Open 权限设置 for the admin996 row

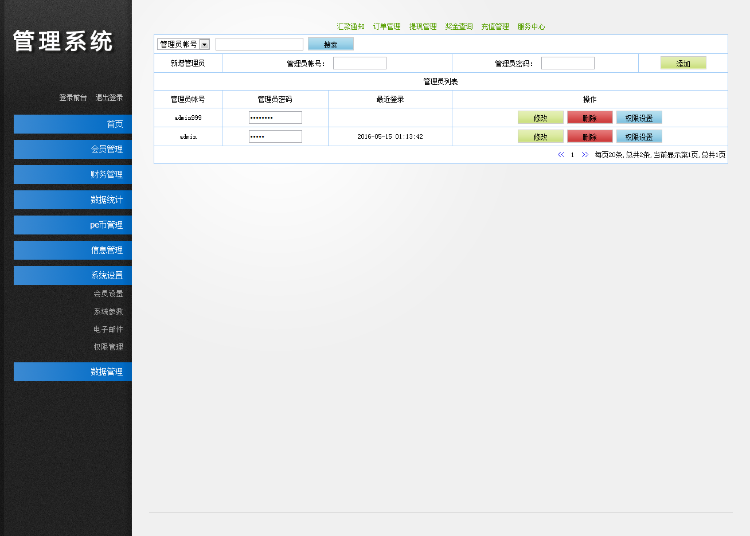pos(639,117)
